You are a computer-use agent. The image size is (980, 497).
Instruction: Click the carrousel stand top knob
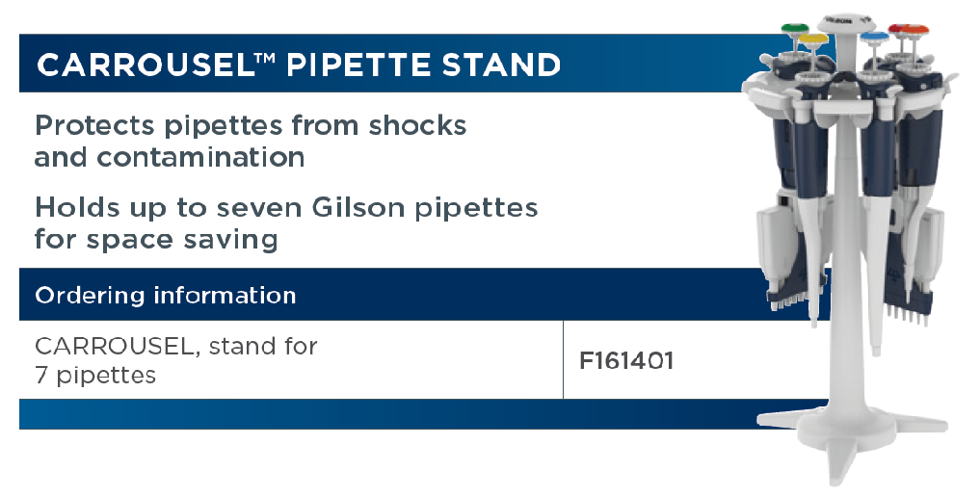845,22
